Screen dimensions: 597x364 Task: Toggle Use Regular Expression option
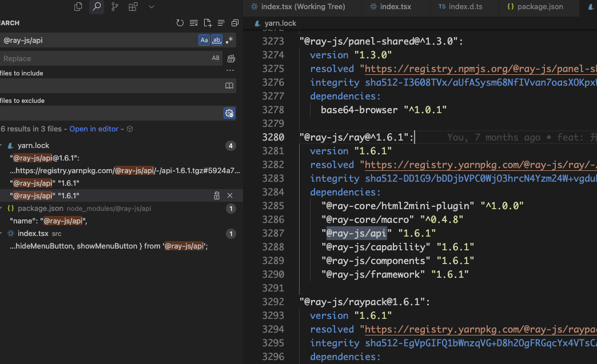pyautogui.click(x=229, y=40)
